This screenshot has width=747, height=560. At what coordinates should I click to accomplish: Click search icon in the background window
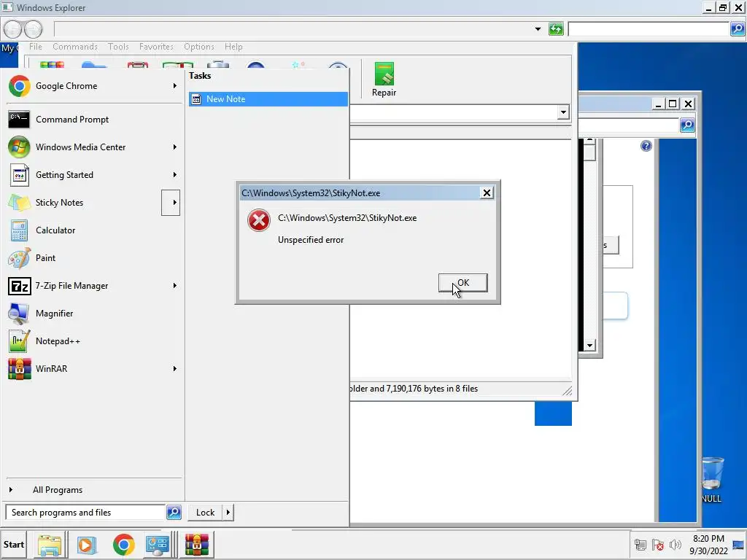coord(687,125)
